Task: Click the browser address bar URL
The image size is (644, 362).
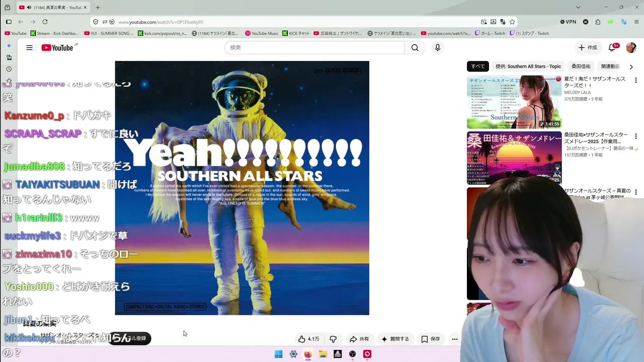Action: click(x=160, y=22)
